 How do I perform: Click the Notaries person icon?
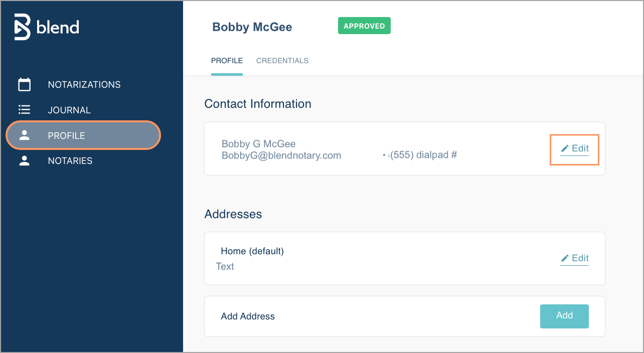click(24, 160)
